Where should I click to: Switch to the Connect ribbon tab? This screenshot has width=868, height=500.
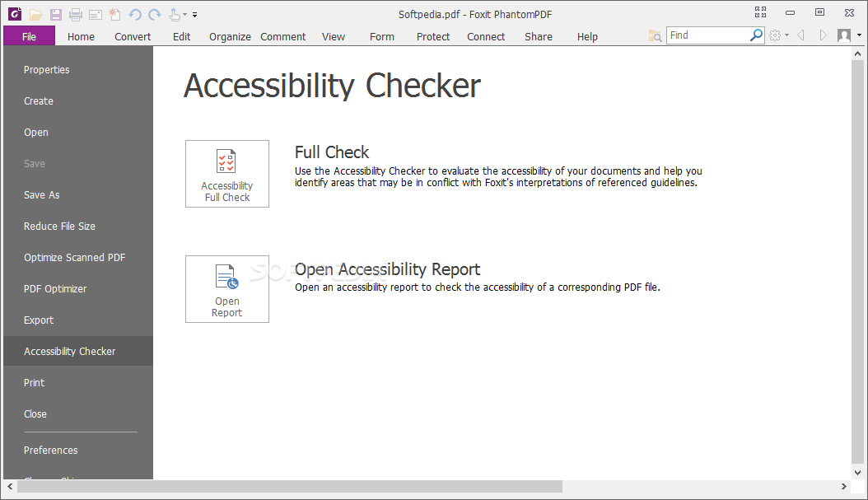(486, 36)
